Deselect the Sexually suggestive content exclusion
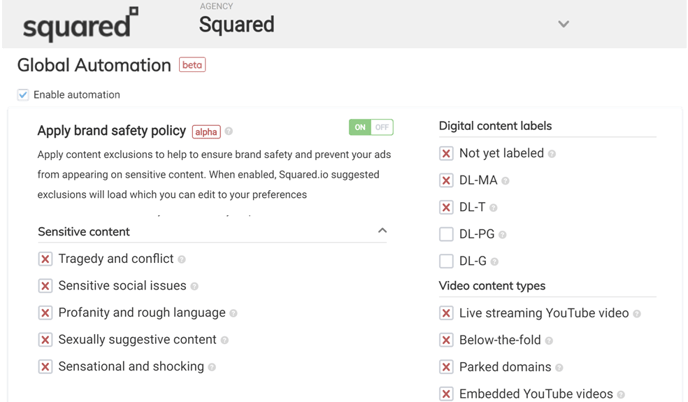This screenshot has height=402, width=688. tap(45, 340)
